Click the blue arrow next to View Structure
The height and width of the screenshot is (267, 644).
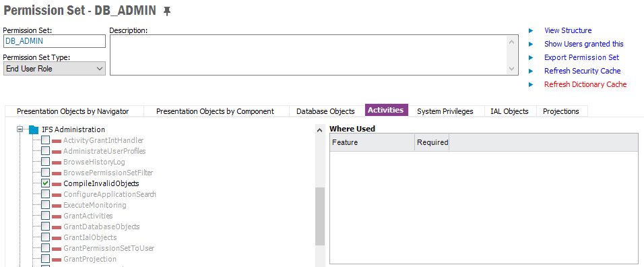(x=531, y=30)
